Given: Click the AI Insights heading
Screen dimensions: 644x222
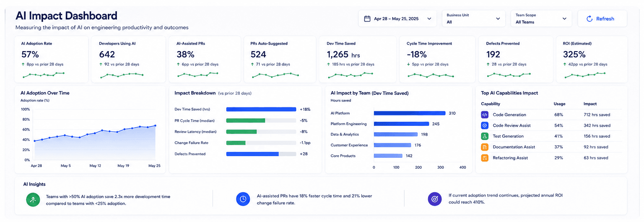Looking at the screenshot, I should pos(34,184).
